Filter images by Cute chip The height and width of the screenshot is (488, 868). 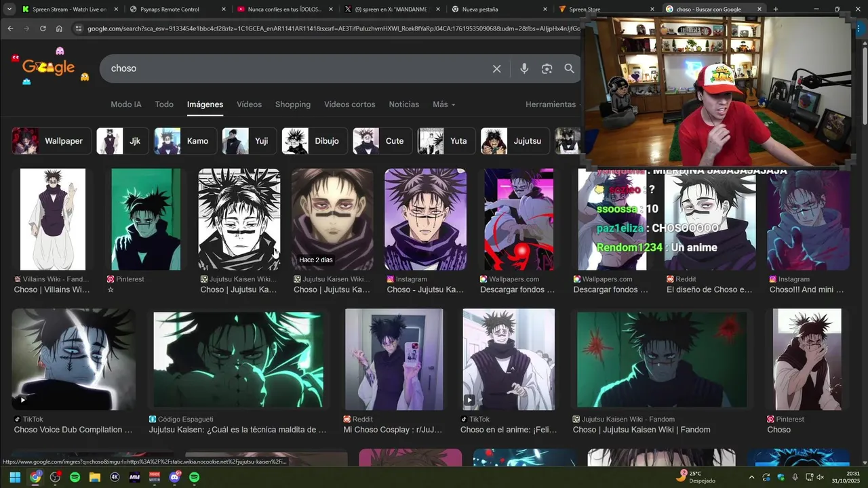point(382,141)
